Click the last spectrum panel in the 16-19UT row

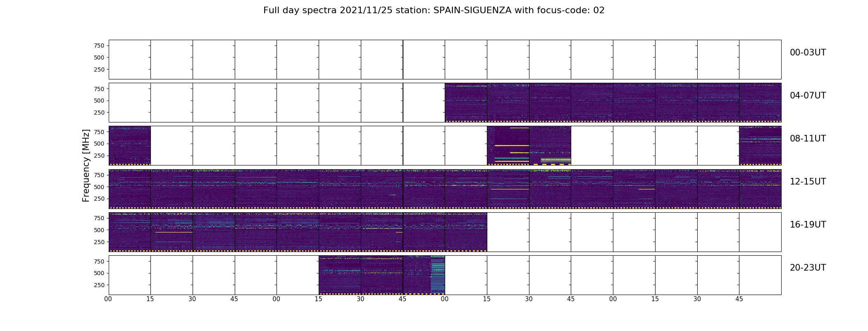coord(466,232)
